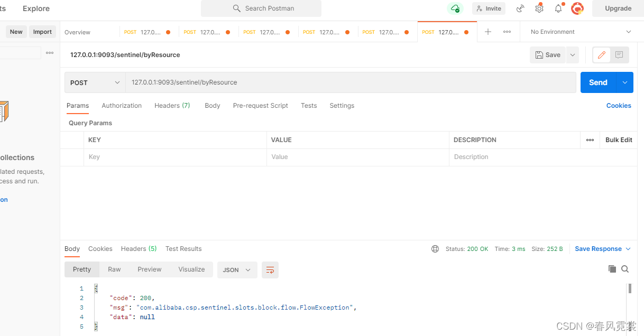Select the Raw response view

click(x=114, y=269)
